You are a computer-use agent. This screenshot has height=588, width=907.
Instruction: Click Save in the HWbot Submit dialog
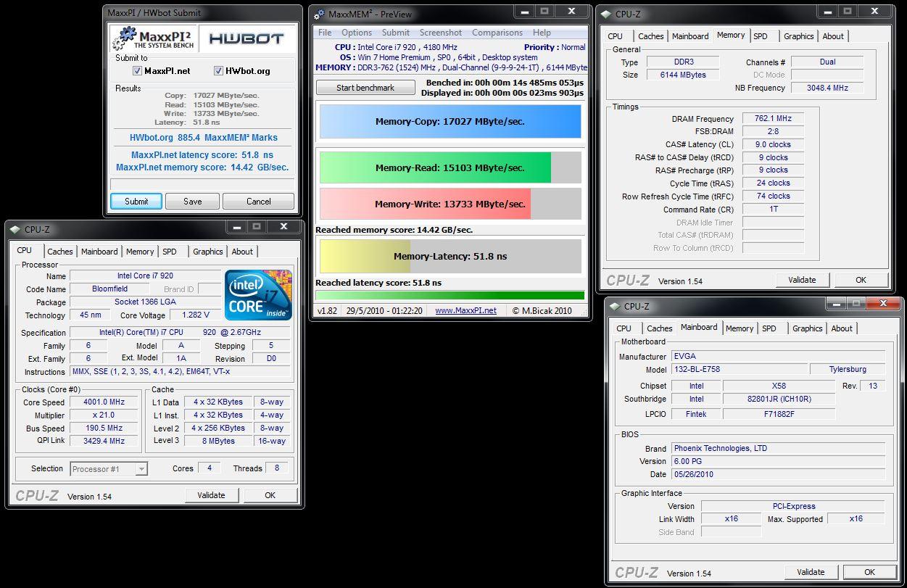193,202
